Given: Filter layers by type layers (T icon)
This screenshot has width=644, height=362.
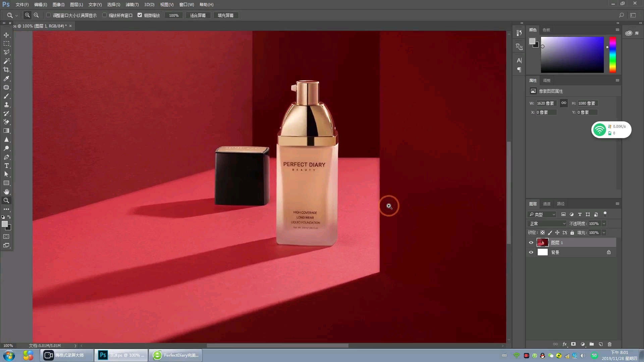Looking at the screenshot, I should click(580, 215).
